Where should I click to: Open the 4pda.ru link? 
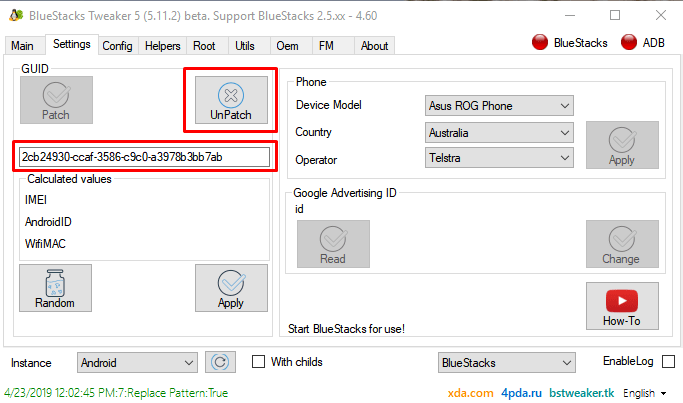[521, 393]
